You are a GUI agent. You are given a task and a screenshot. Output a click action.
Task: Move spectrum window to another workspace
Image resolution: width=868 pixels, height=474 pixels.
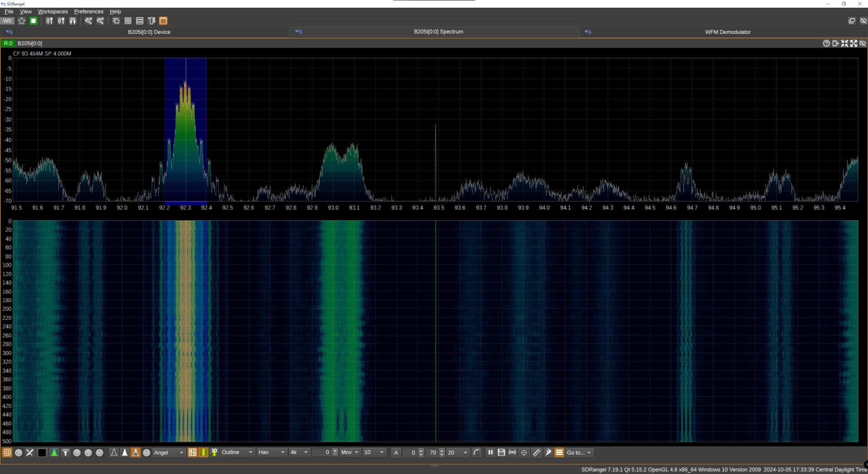pyautogui.click(x=835, y=43)
